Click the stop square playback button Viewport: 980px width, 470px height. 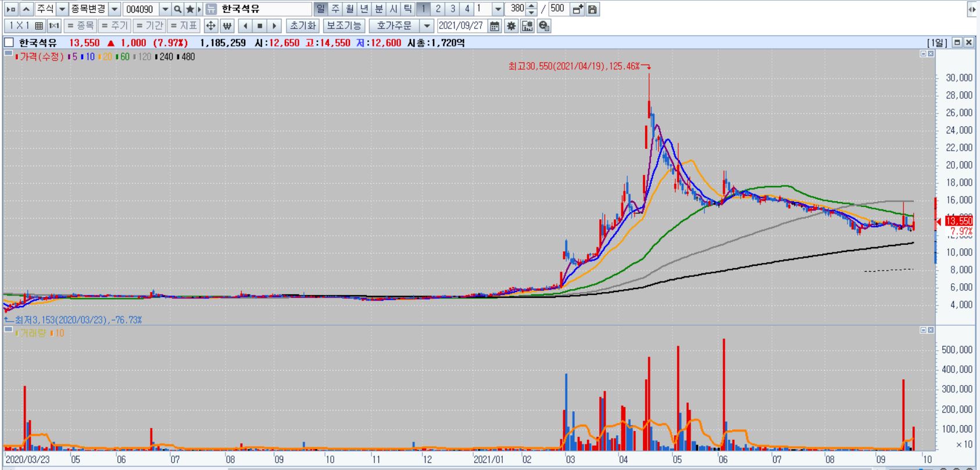click(x=260, y=26)
